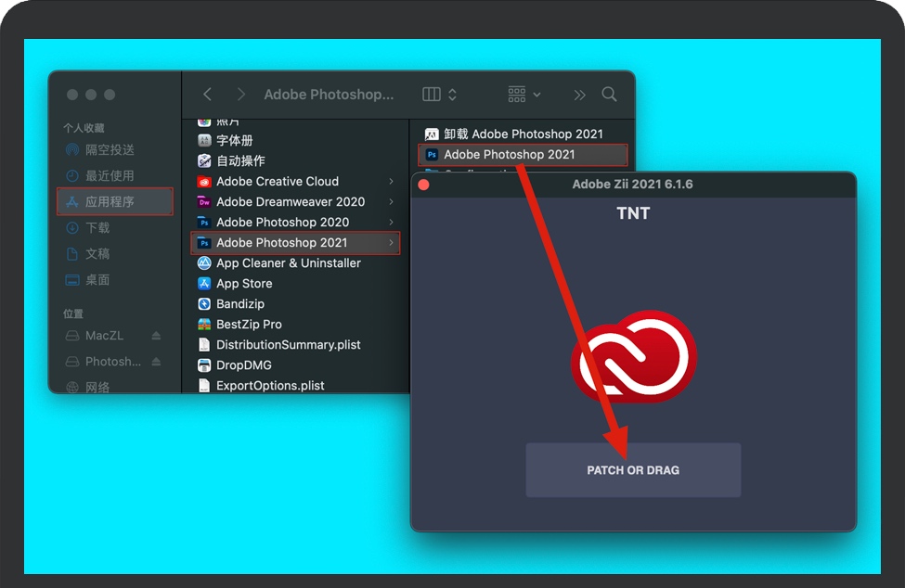Image resolution: width=905 pixels, height=588 pixels.
Task: Open the group-by grid dropdown
Action: coord(524,94)
